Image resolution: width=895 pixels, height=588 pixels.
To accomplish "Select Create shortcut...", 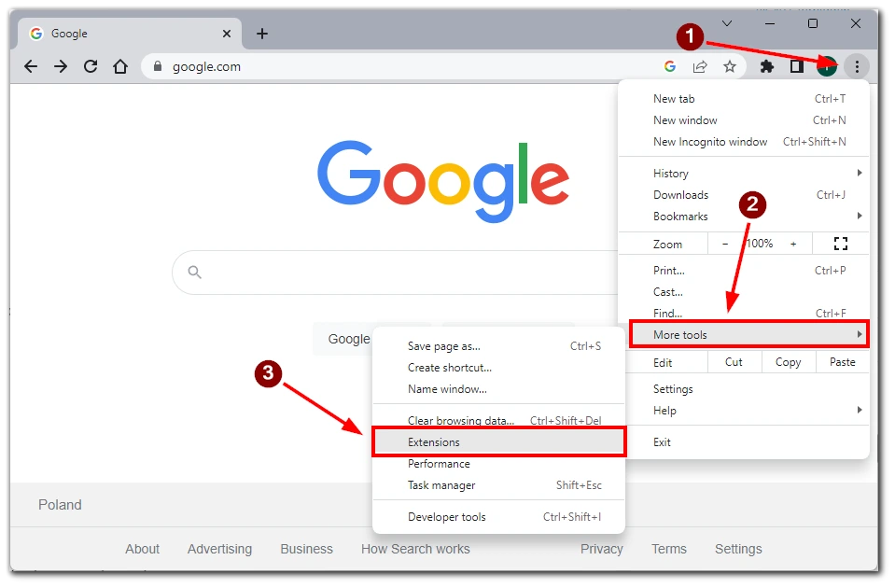I will (499, 369).
